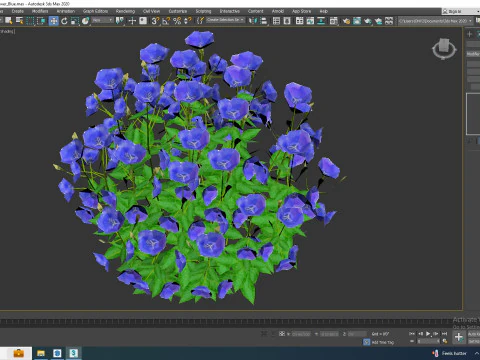Open Render Setup dialog
Viewport: 480px width, 360px height.
(346, 21)
